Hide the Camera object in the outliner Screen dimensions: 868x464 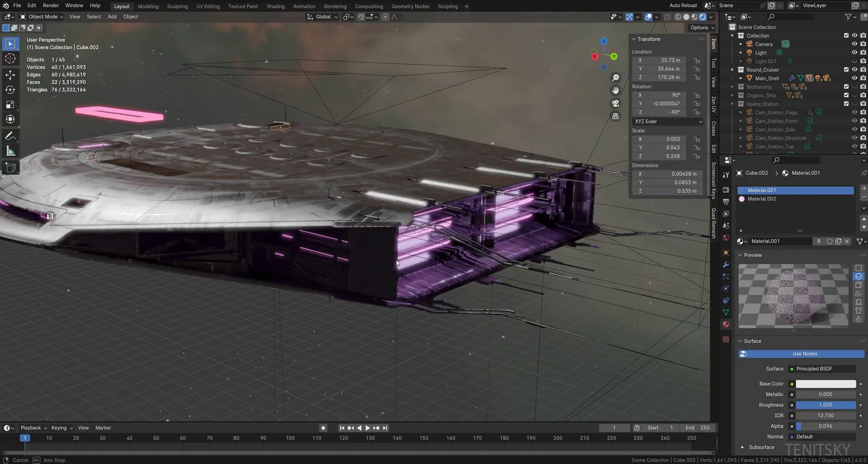coord(854,45)
